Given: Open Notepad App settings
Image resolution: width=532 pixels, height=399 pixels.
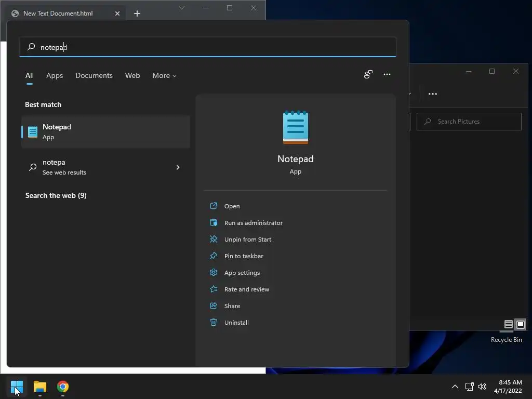Looking at the screenshot, I should 242,273.
